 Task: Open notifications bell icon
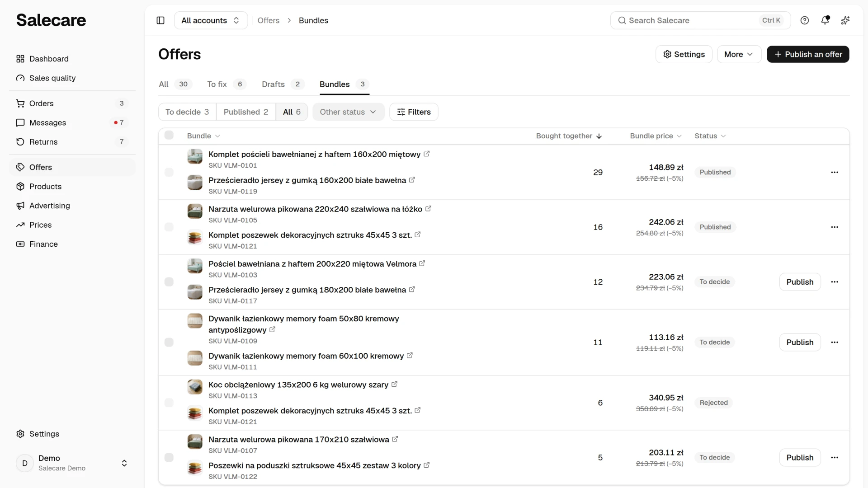[x=825, y=20]
